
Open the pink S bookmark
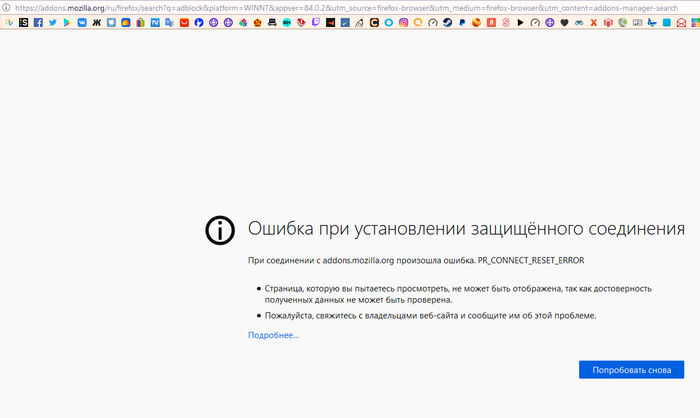point(506,22)
